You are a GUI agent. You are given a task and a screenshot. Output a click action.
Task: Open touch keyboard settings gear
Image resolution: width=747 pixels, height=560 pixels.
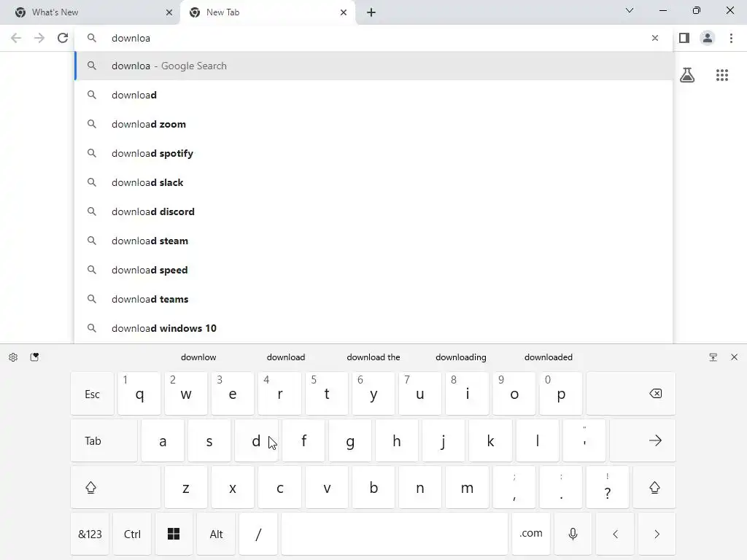[x=13, y=357]
